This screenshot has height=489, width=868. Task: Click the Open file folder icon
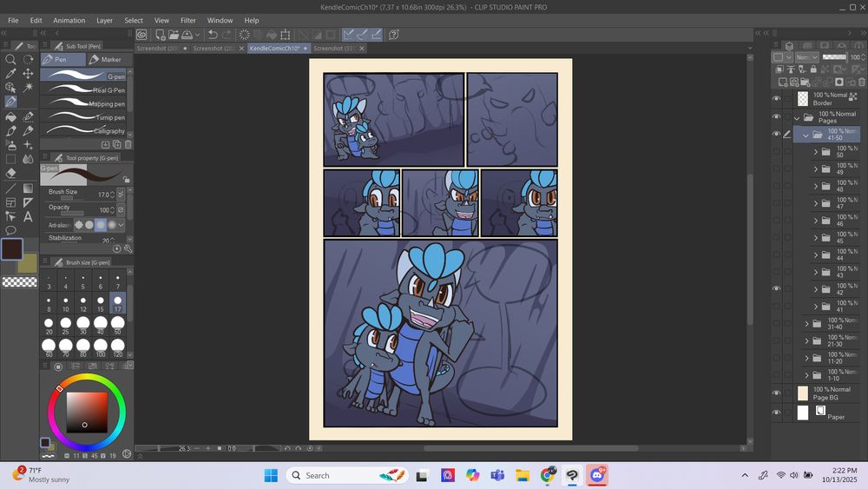[174, 35]
